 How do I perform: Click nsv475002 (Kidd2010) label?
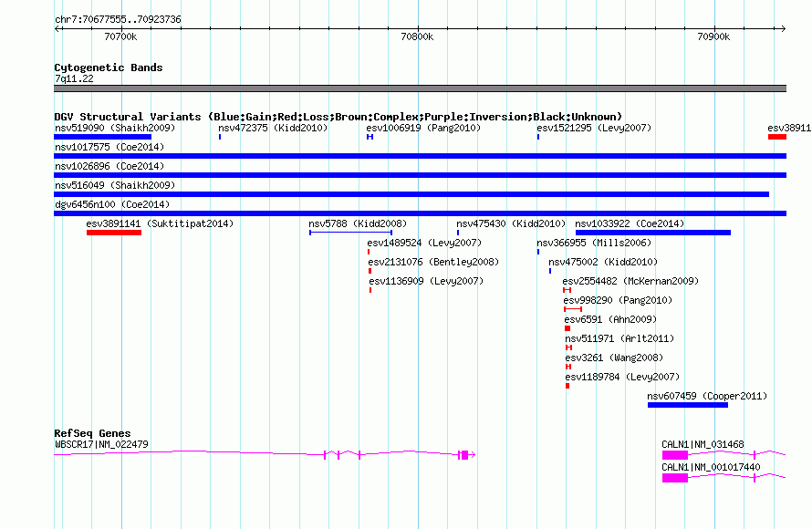(x=603, y=262)
